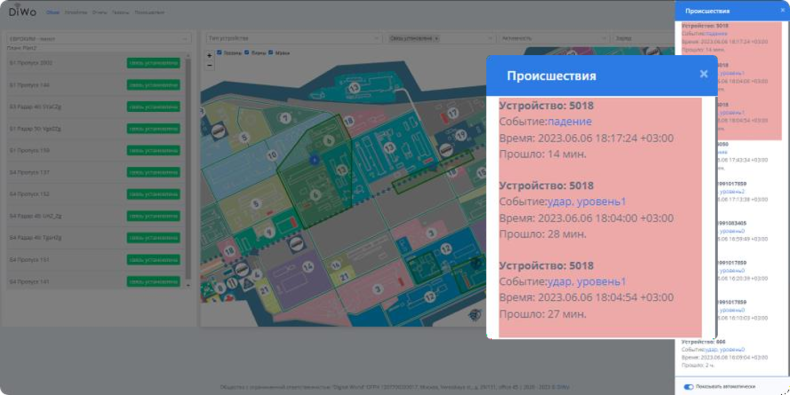Click green status button for Б4 Пропуск 151
Image resolution: width=790 pixels, height=395 pixels.
[153, 259]
